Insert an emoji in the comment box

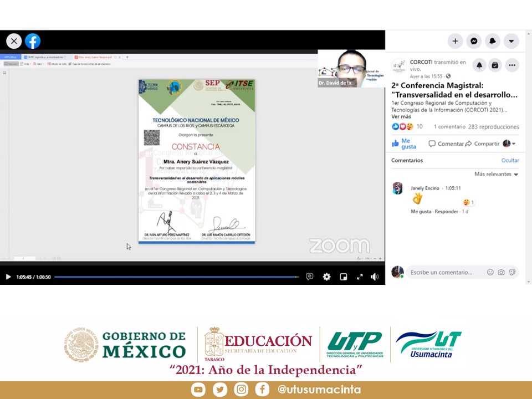490,272
